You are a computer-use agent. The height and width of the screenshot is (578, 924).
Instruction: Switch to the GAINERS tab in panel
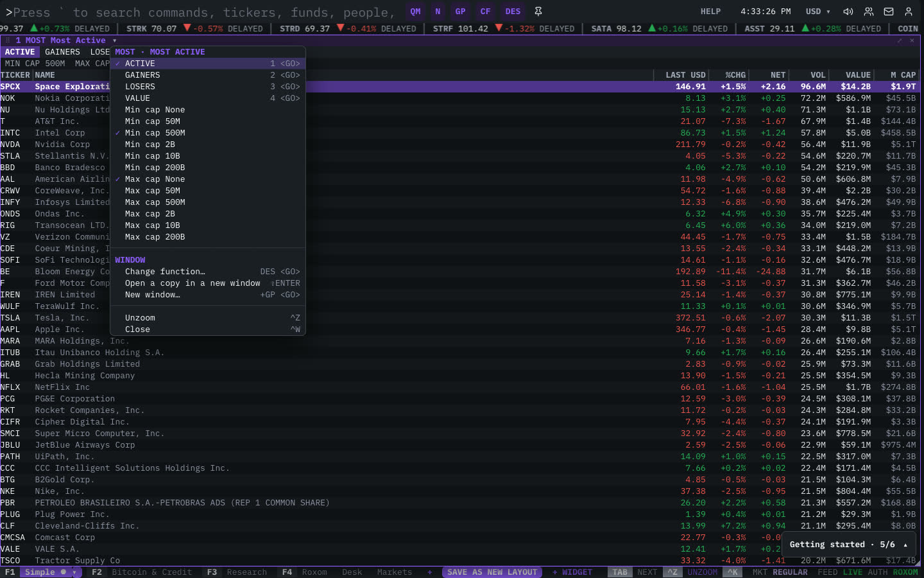pyautogui.click(x=62, y=52)
